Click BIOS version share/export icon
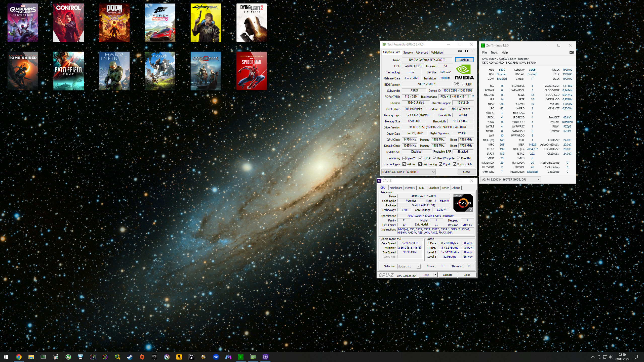Screen dimensions: 644x362 click(456, 84)
